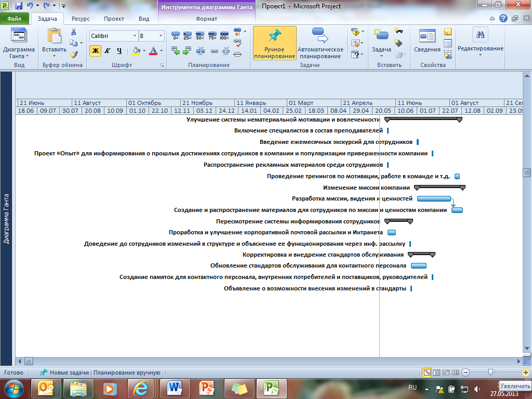Click the Ручное планирование button

pyautogui.click(x=274, y=43)
